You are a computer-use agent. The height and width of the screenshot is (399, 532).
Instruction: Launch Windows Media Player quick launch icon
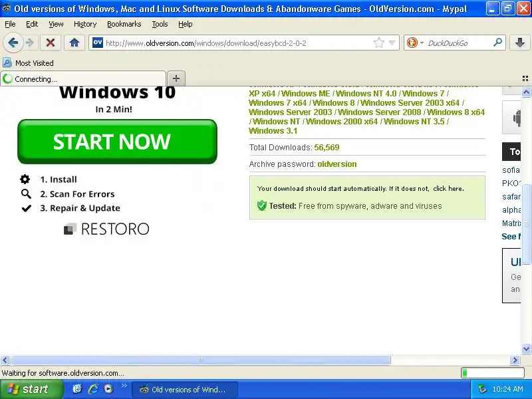(x=108, y=389)
